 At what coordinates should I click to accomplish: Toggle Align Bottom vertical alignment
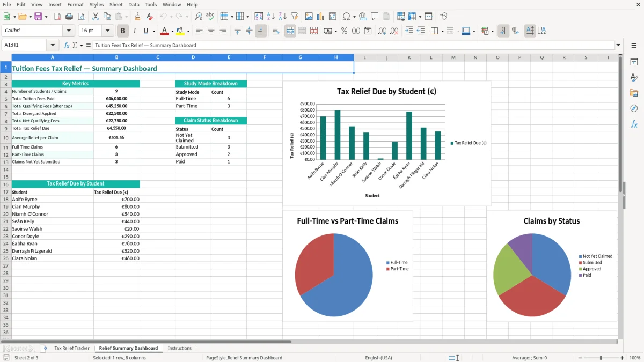(261, 31)
